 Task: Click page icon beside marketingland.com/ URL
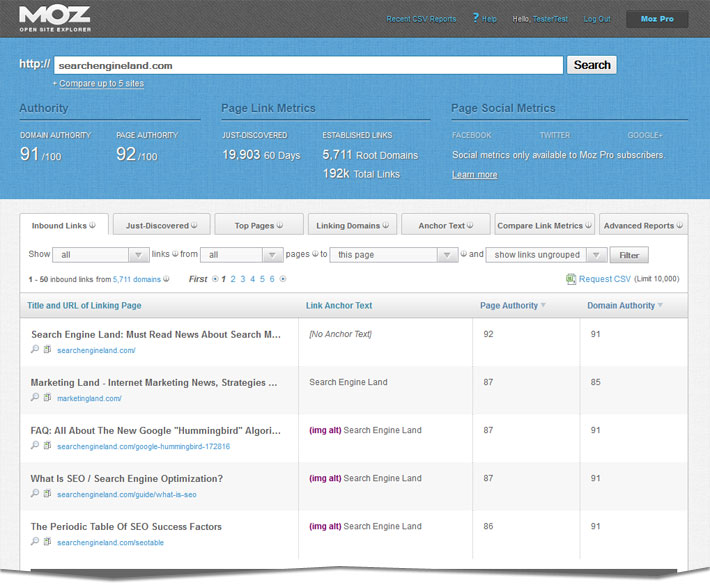[x=47, y=397]
